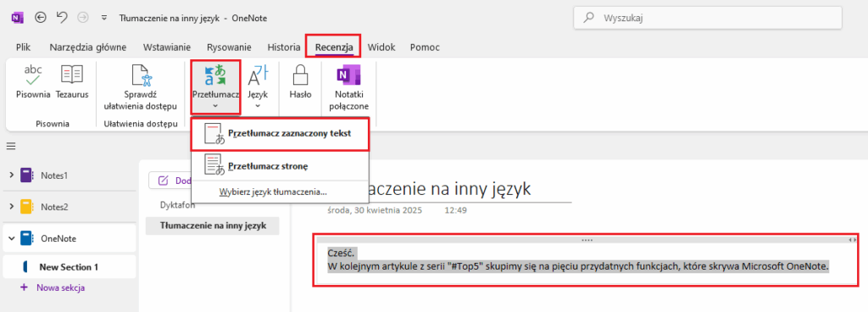This screenshot has width=868, height=312.
Task: Open Notatki połączone linked notes
Action: (348, 86)
